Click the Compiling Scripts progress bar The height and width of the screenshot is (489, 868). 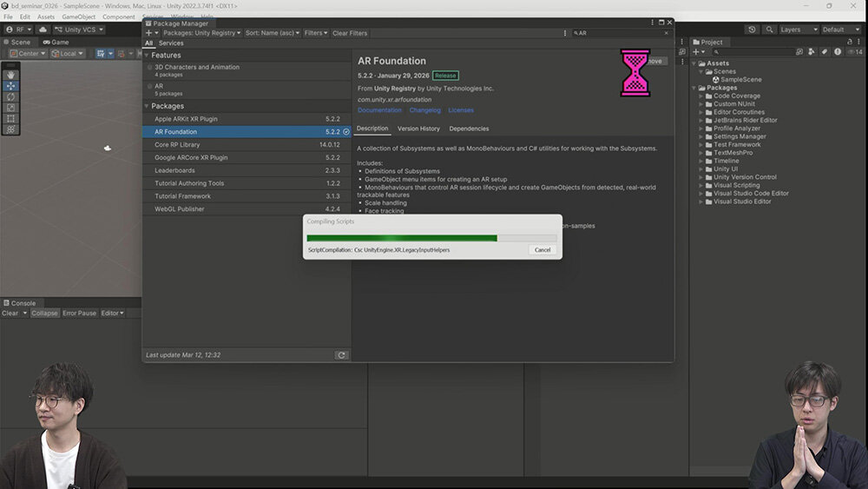coord(431,238)
